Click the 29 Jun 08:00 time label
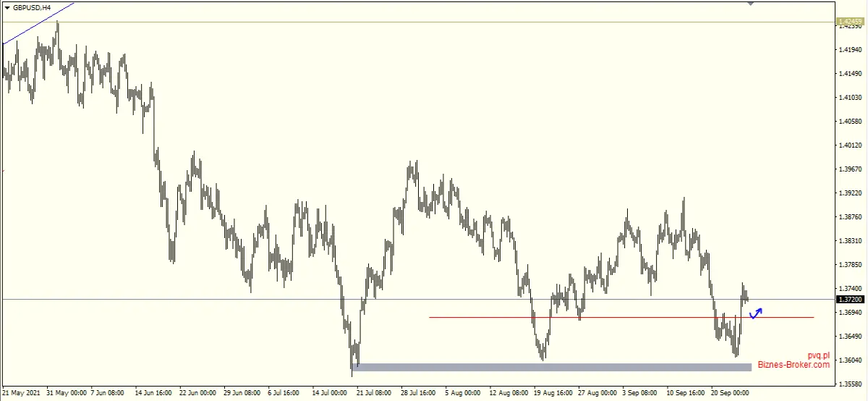 click(x=242, y=393)
